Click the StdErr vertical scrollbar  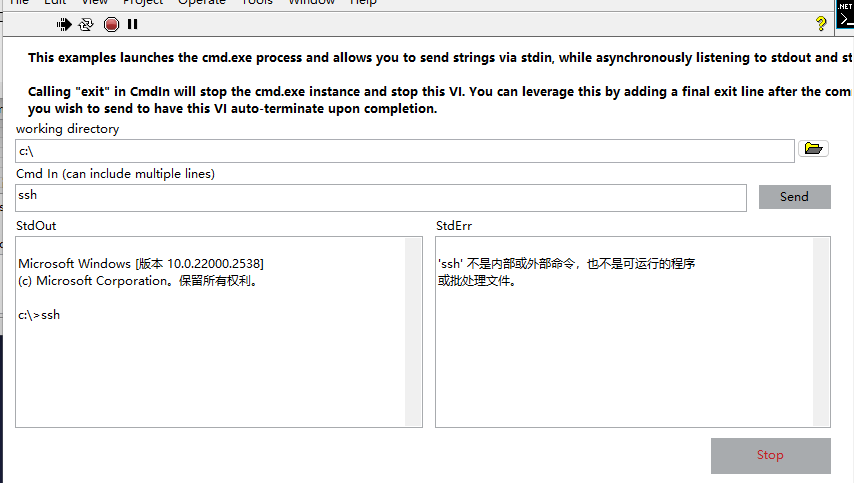(821, 332)
